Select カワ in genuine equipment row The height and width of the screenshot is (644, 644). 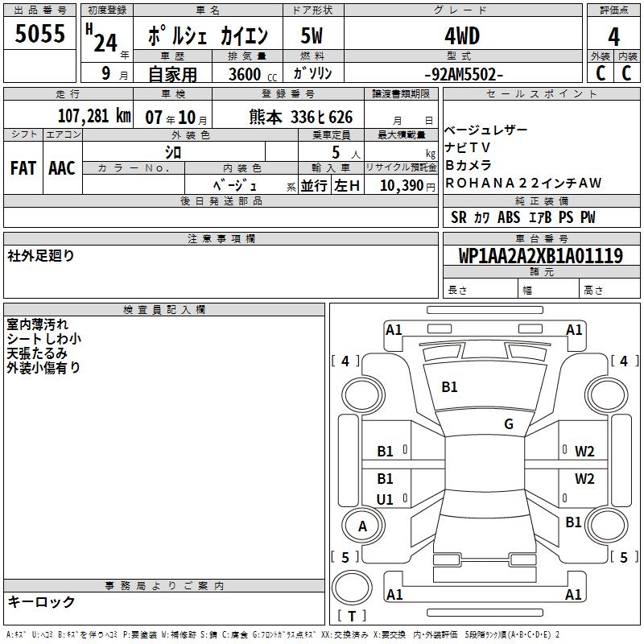pos(481,217)
